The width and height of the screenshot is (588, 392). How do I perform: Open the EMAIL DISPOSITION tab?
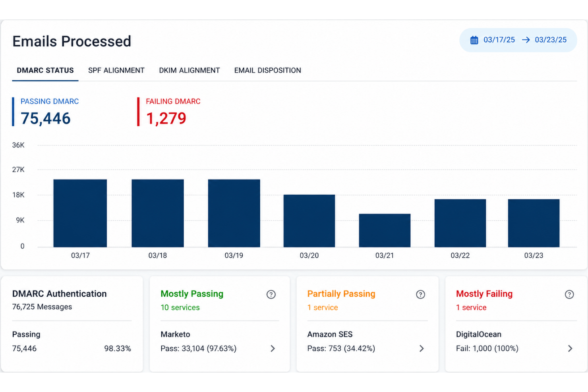[x=268, y=70]
